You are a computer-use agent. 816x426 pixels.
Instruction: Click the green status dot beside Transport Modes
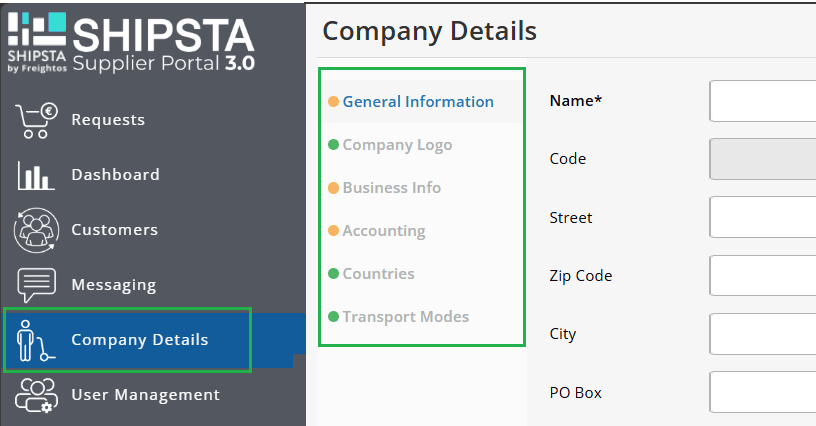(x=334, y=316)
